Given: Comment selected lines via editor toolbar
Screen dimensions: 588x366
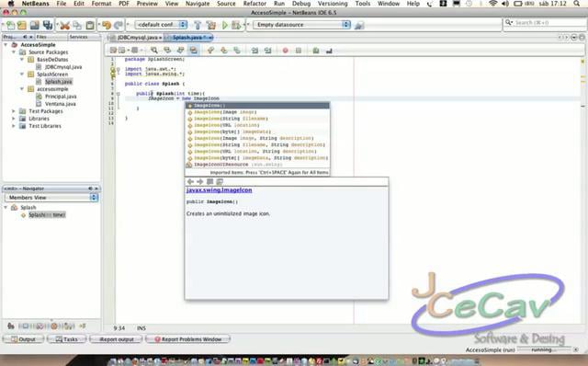Looking at the screenshot, I should tap(316, 51).
